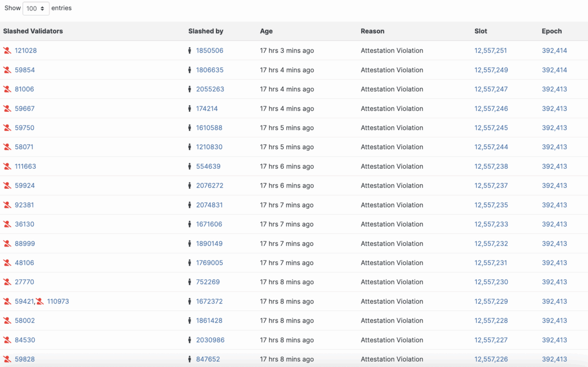Open slot 12,557,233
588x367 pixels.
click(491, 224)
